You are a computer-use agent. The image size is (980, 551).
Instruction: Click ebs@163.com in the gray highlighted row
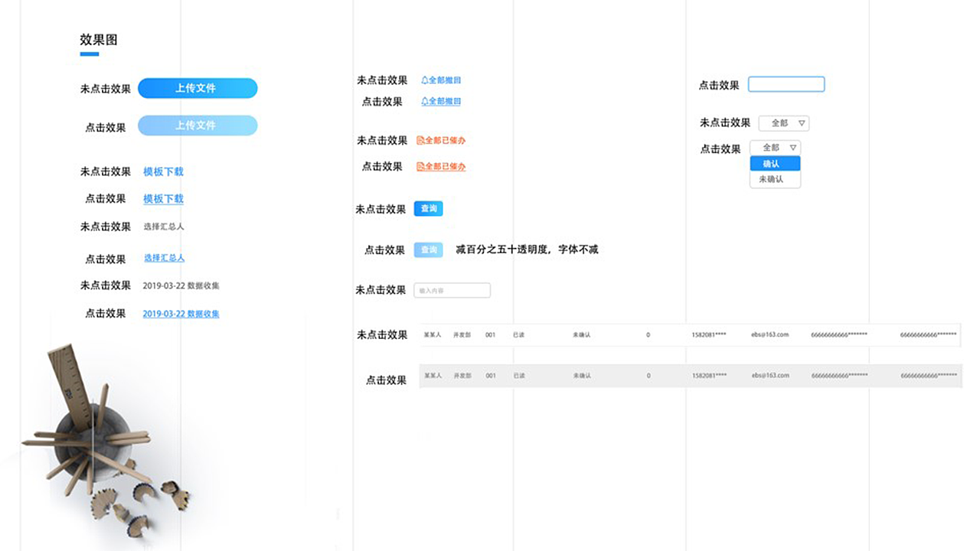[769, 376]
